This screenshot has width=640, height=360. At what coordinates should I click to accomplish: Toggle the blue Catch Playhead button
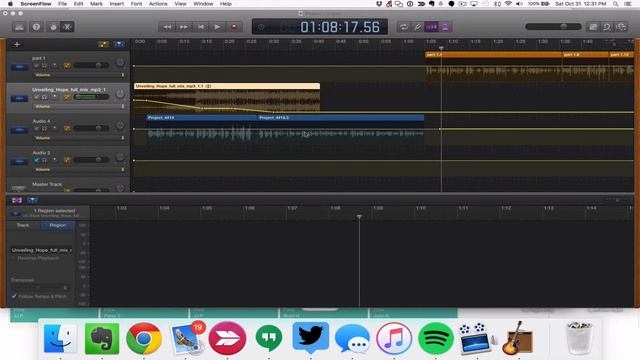(x=119, y=44)
